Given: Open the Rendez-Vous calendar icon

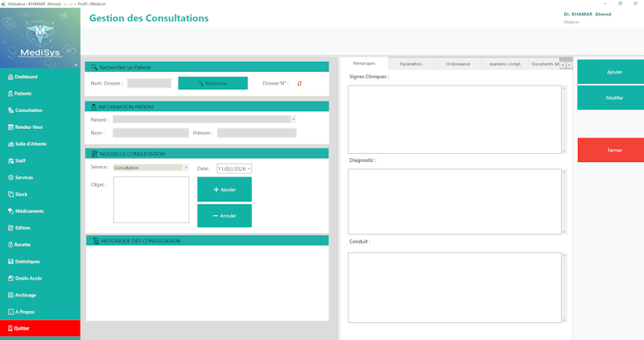Looking at the screenshot, I should pos(10,127).
